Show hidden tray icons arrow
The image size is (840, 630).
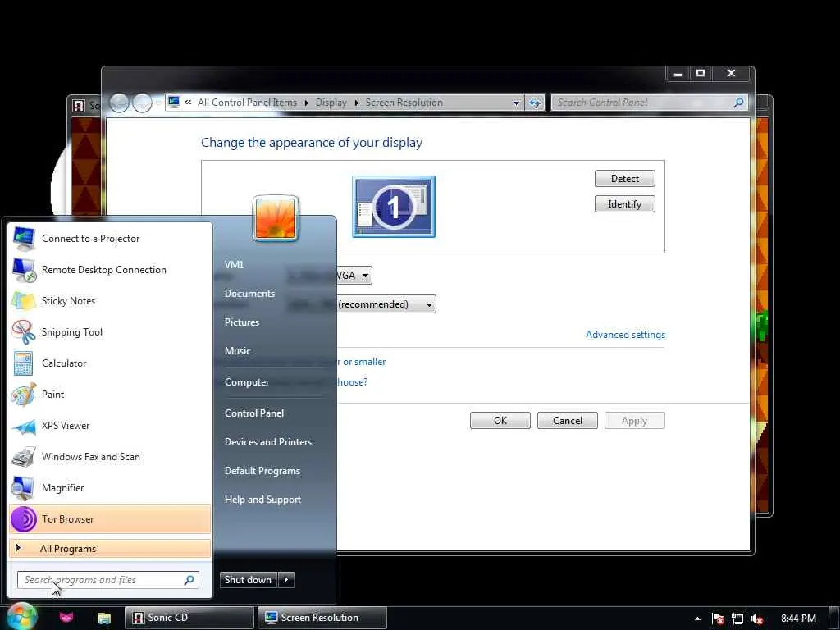pos(697,619)
